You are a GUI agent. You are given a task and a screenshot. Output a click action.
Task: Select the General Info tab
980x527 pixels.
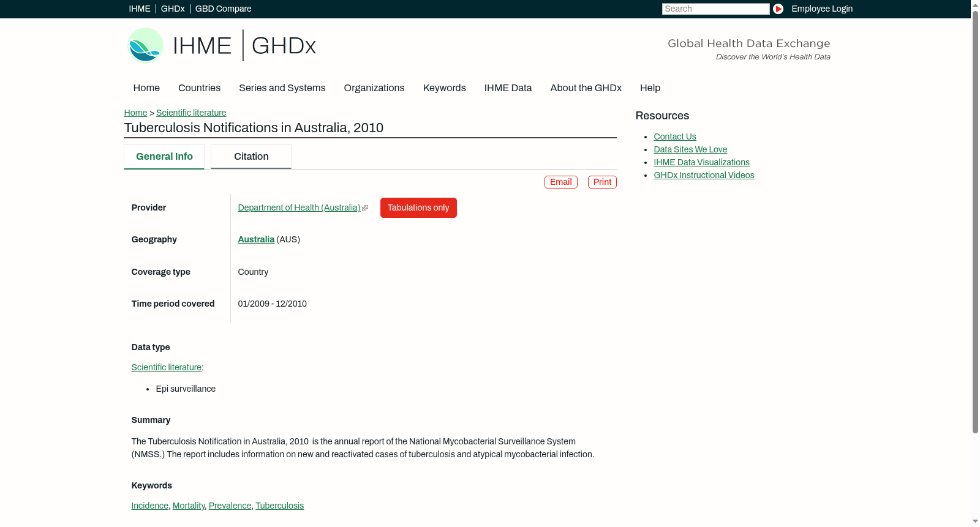coord(164,157)
